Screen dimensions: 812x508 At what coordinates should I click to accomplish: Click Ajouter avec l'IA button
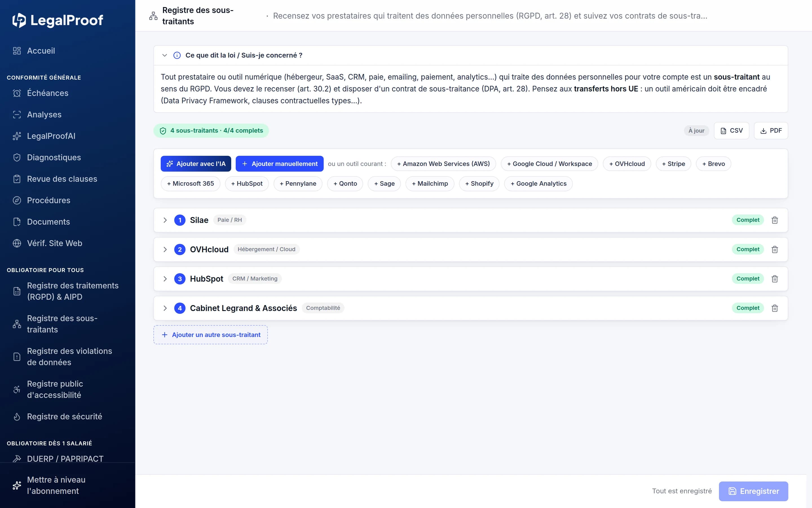[x=196, y=164]
